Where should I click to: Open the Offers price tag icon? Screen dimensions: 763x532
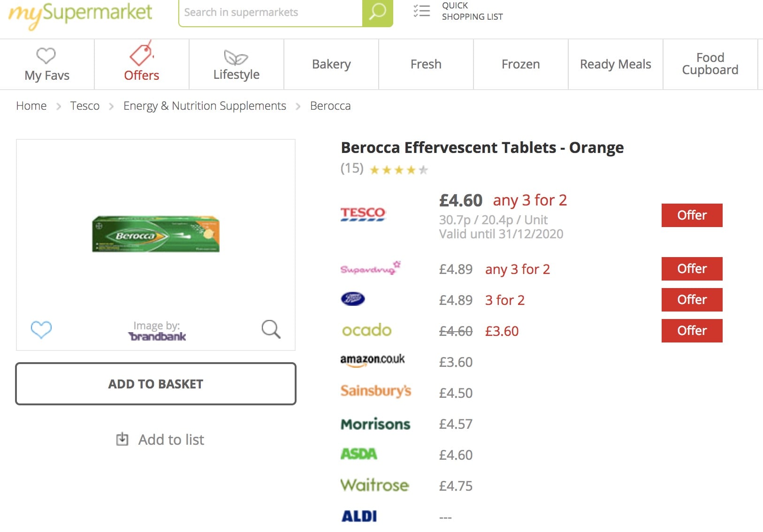(x=141, y=54)
